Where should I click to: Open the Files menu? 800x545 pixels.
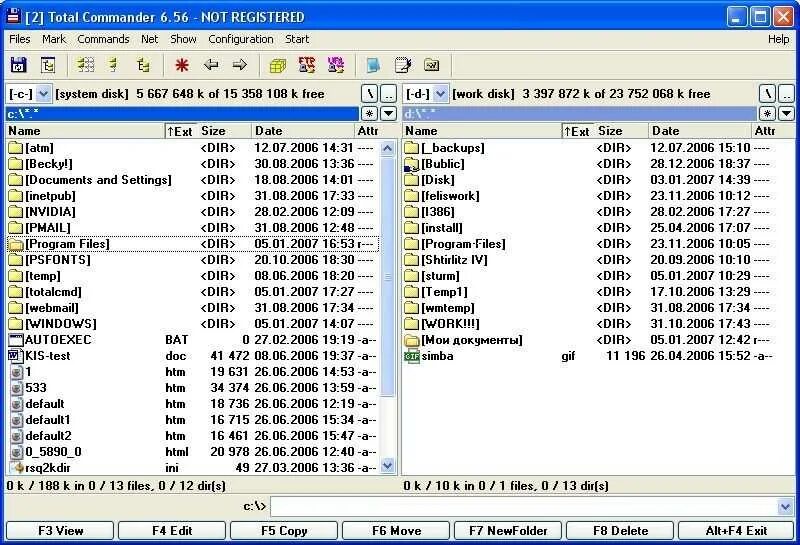pos(20,39)
